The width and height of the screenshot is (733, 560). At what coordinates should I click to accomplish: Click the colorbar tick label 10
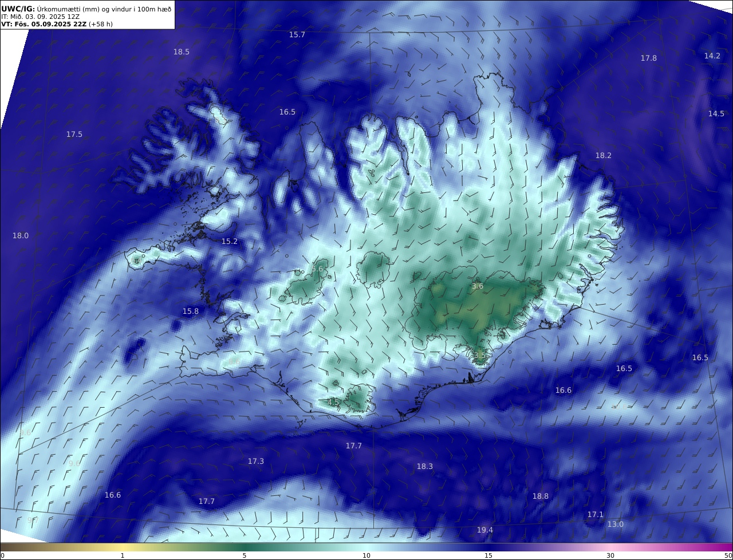(366, 555)
